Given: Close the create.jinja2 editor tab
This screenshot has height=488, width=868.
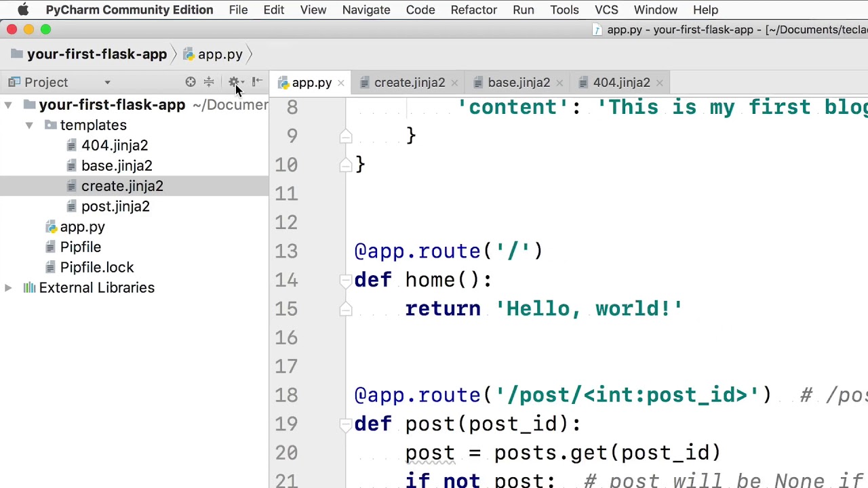Looking at the screenshot, I should tap(454, 83).
